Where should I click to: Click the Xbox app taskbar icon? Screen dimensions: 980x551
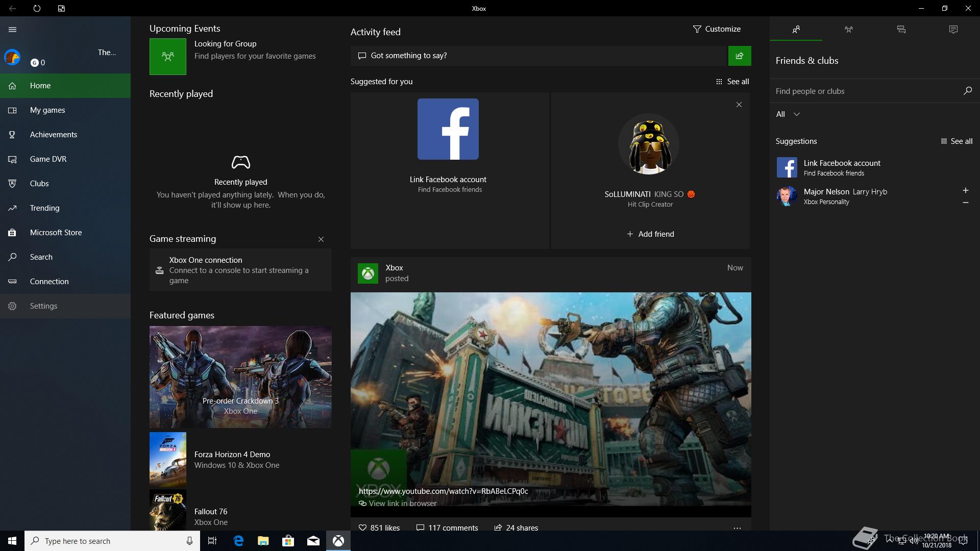[x=338, y=541]
